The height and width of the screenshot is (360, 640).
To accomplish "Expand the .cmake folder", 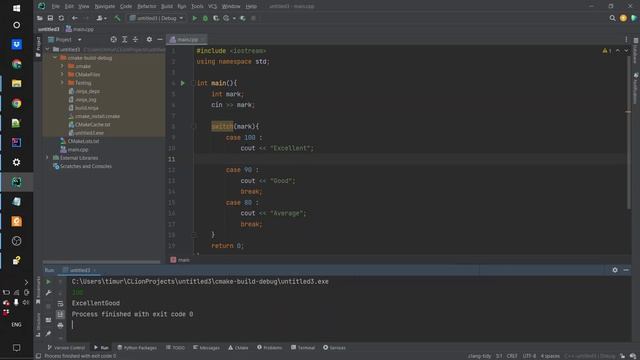I will tap(62, 66).
